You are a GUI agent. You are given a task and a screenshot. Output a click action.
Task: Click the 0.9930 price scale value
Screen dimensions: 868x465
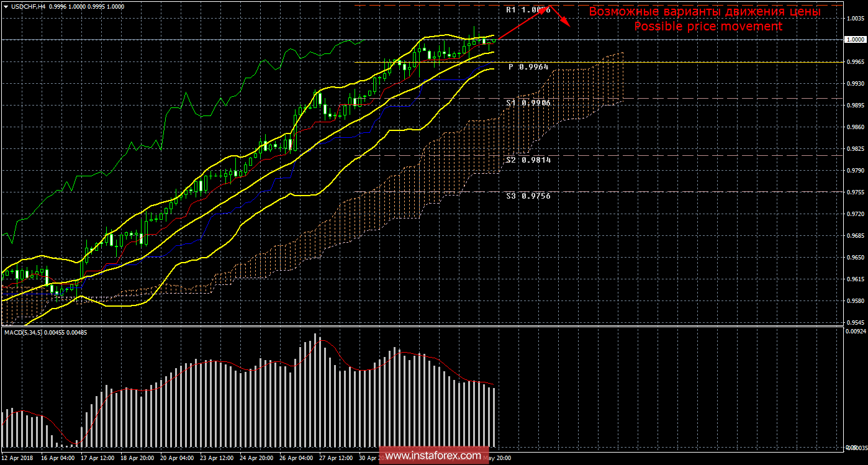[x=855, y=83]
